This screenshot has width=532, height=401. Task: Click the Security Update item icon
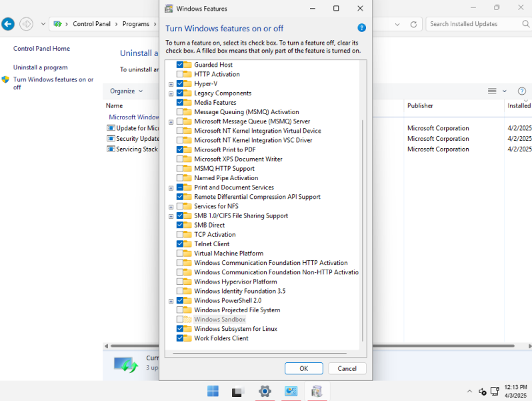(111, 139)
